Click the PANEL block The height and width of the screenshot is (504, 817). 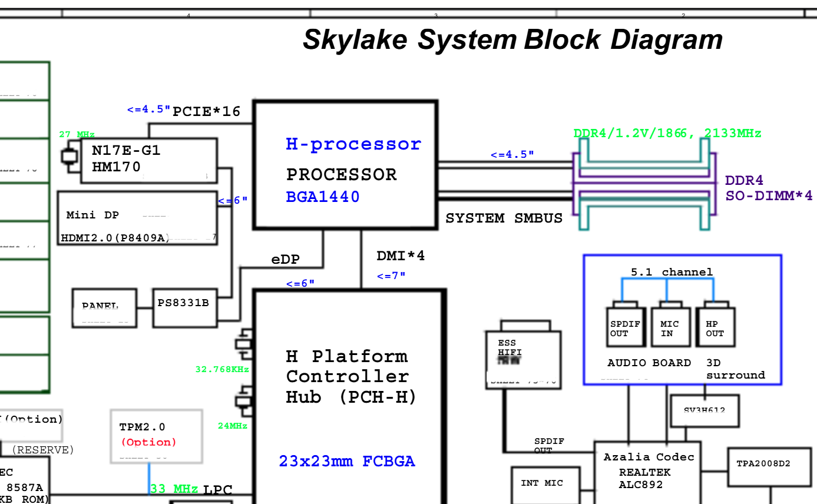(x=104, y=308)
